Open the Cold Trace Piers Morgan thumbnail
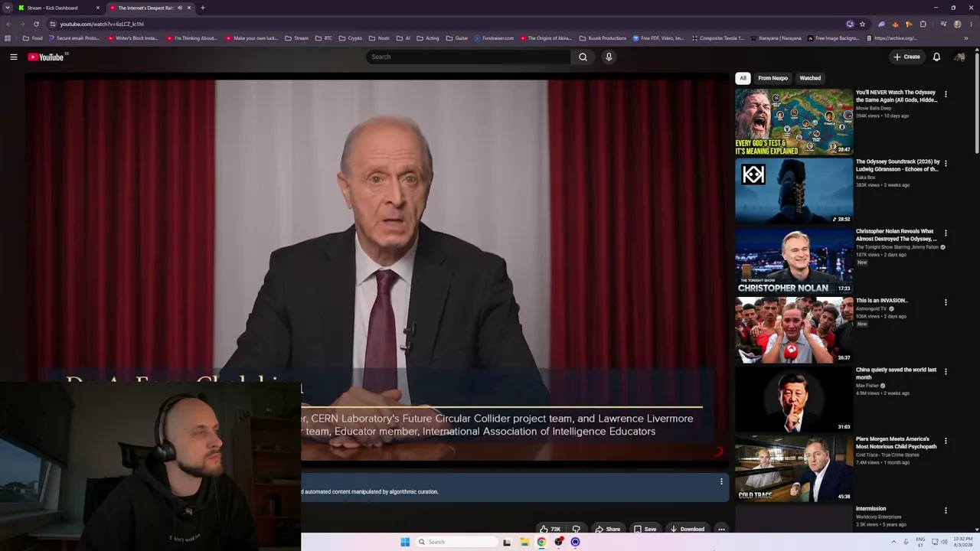 click(794, 469)
